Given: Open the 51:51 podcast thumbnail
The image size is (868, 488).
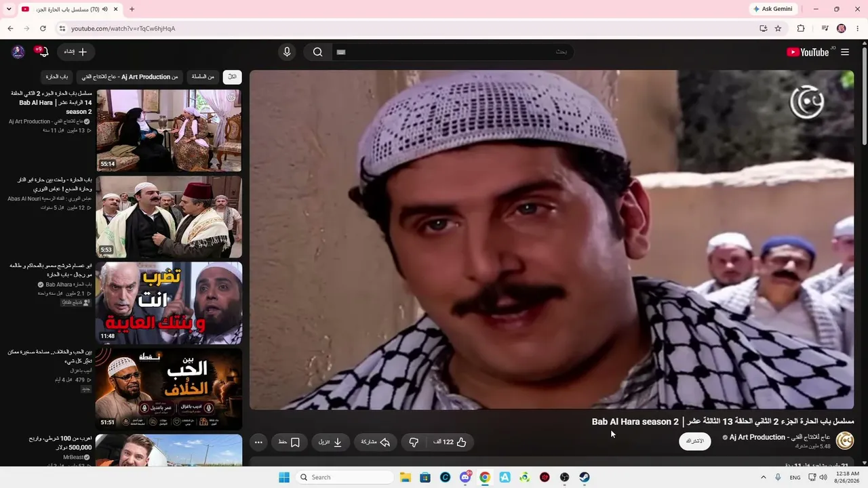Looking at the screenshot, I should [x=169, y=389].
